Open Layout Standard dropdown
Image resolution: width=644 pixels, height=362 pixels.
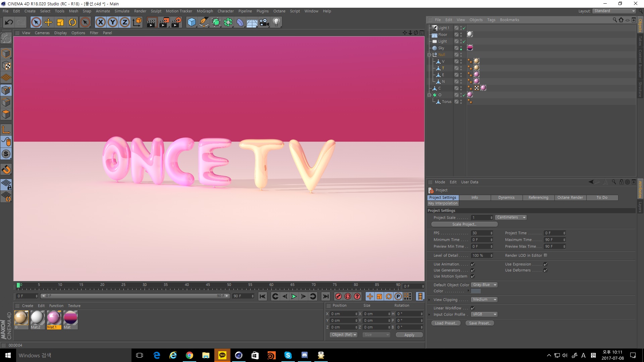click(614, 11)
